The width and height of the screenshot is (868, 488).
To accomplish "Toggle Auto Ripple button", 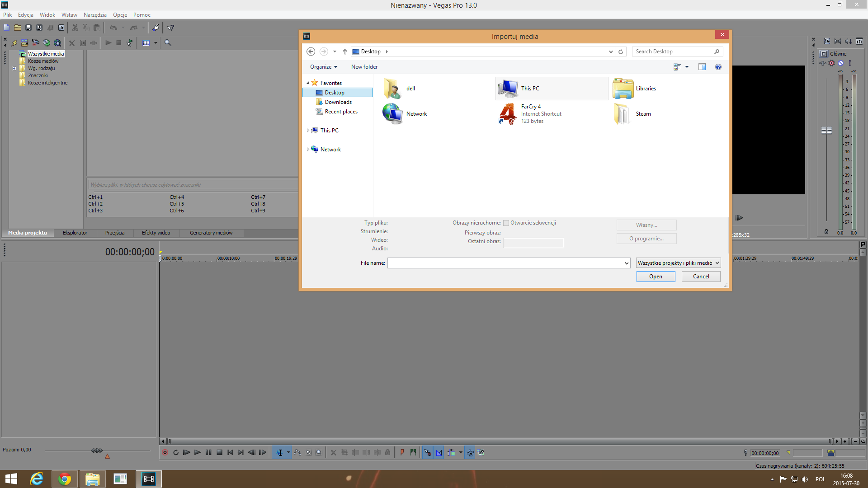I will [451, 452].
